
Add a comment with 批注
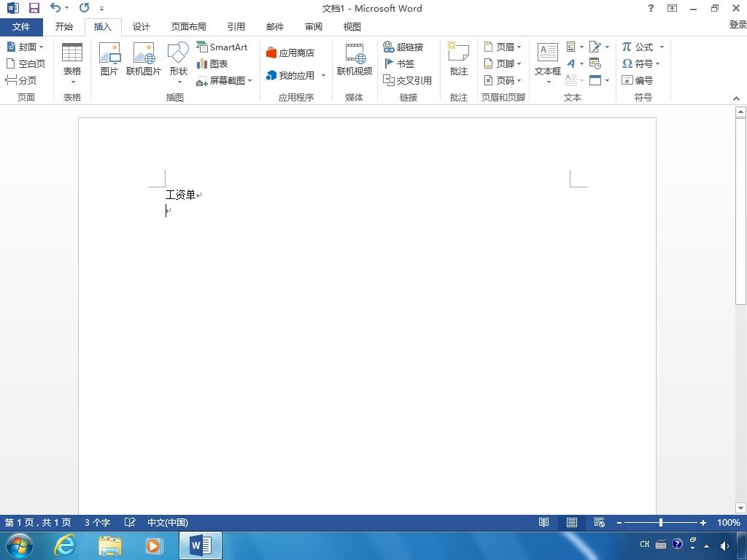click(x=459, y=60)
